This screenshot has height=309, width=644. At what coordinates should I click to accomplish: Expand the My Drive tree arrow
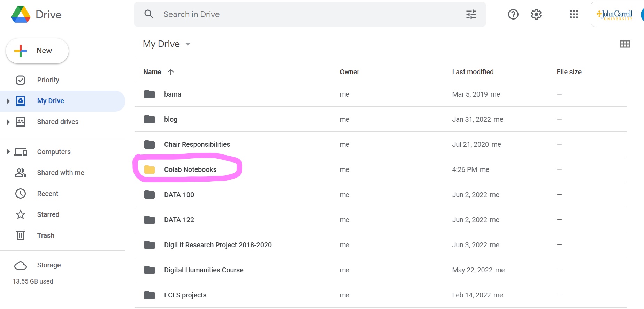8,101
